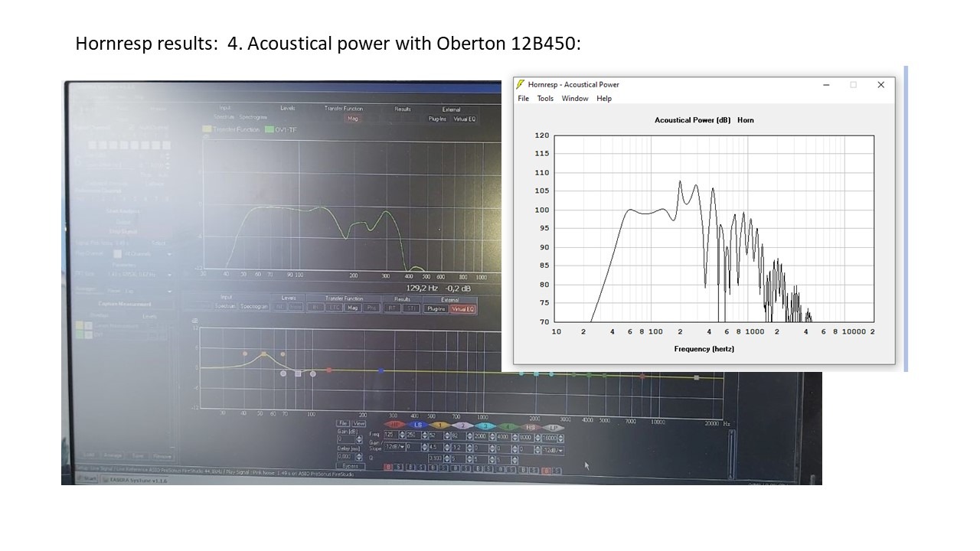Click the Hornresp lightning app icon
This screenshot has height=551, width=980.
tap(520, 84)
